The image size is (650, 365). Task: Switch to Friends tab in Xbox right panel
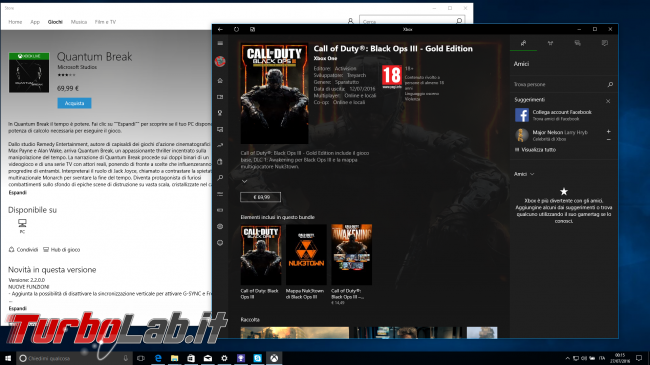[x=524, y=43]
